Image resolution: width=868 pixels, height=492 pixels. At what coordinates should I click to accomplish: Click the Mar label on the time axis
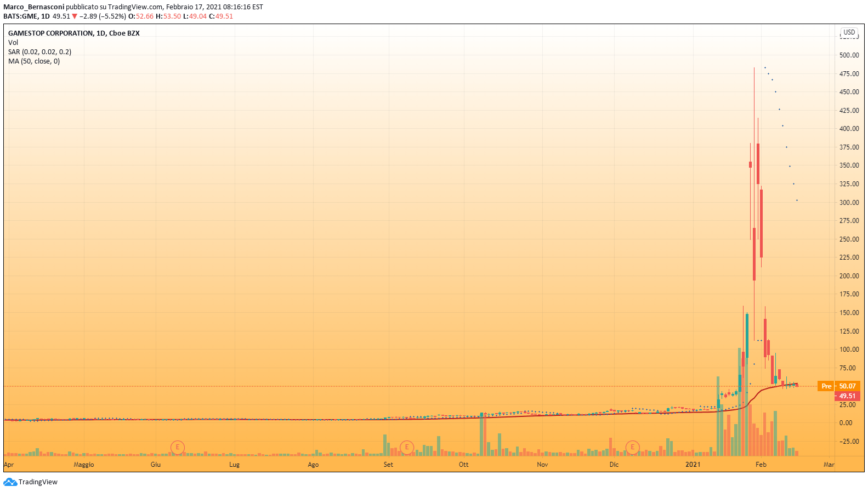pos(829,465)
